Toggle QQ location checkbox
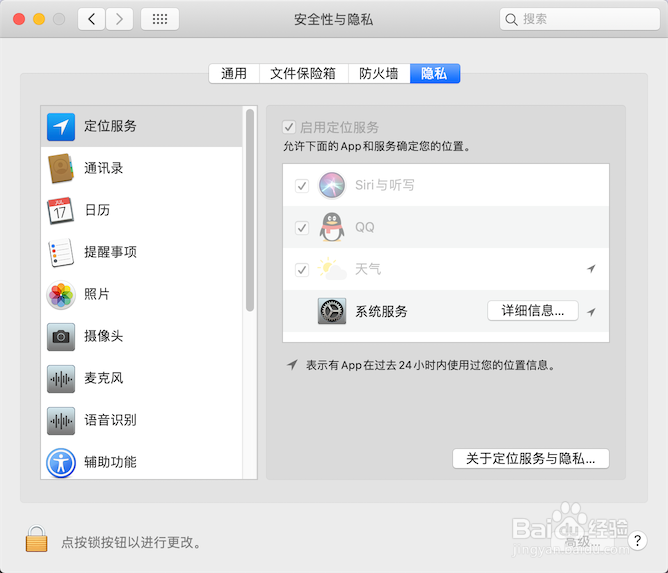This screenshot has width=668, height=573. 302,227
